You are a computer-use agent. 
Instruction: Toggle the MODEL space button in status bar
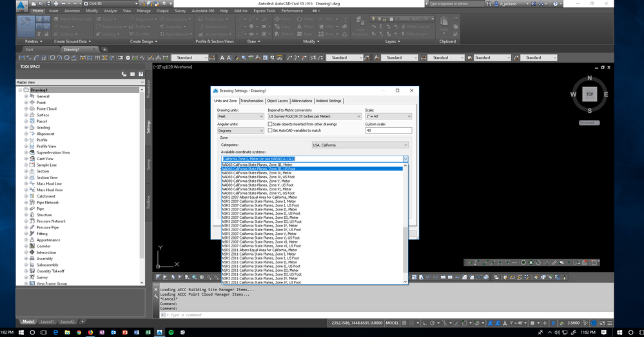[x=392, y=323]
